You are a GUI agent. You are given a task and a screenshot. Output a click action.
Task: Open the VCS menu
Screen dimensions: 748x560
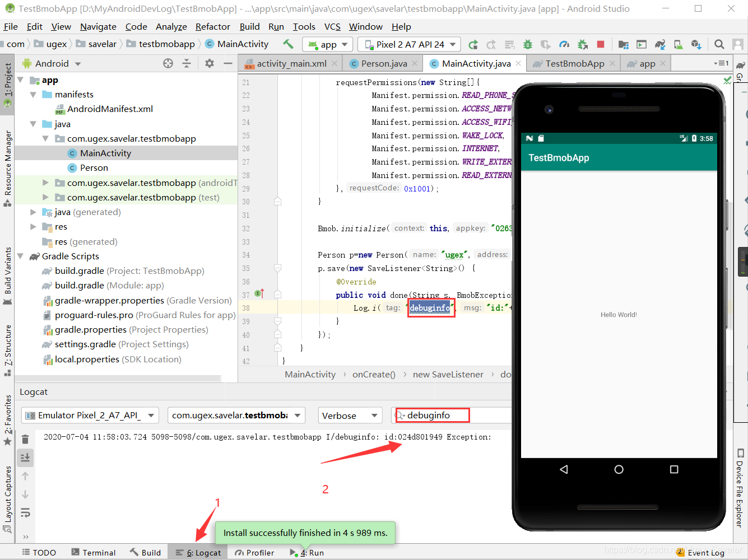332,26
